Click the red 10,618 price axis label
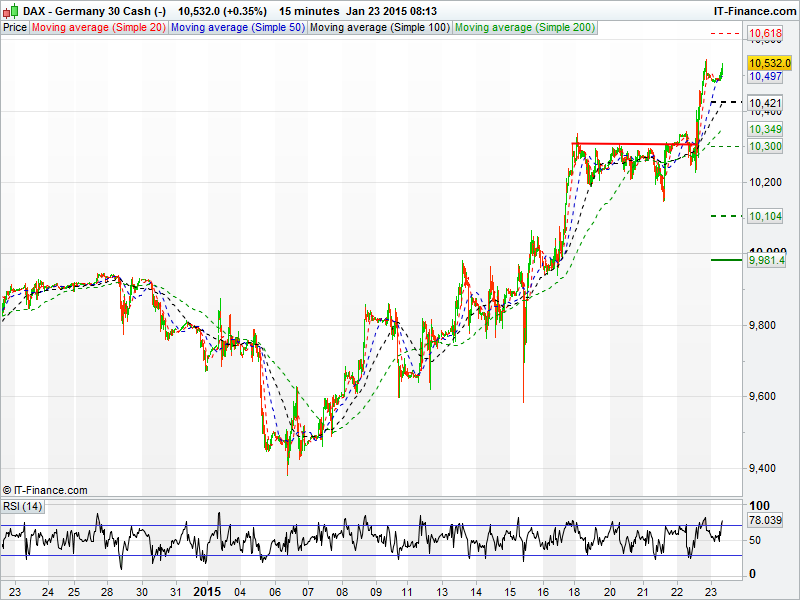 point(765,35)
